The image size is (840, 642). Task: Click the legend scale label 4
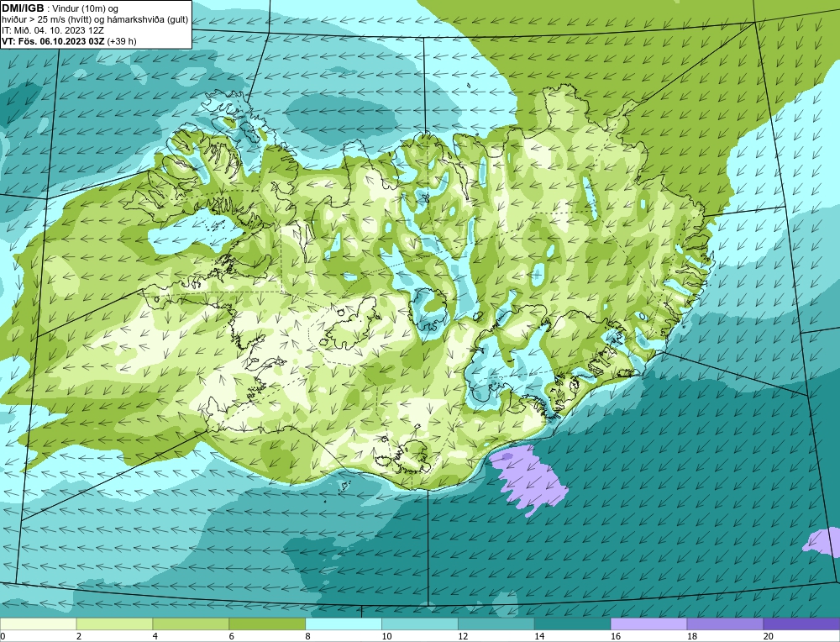[x=155, y=636]
